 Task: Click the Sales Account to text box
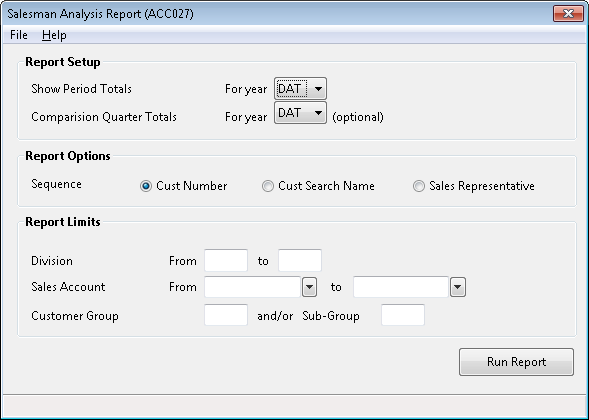click(x=401, y=287)
